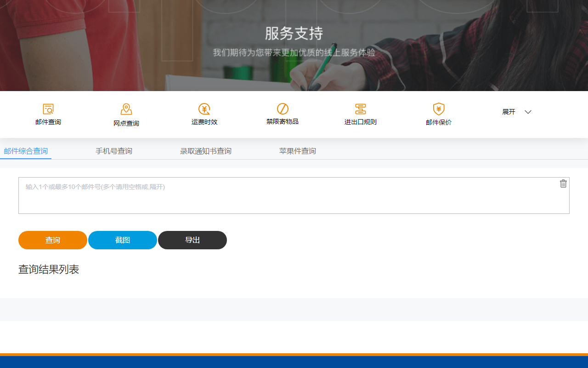Click the shield icon above 邮件保价
588x368 pixels.
438,109
